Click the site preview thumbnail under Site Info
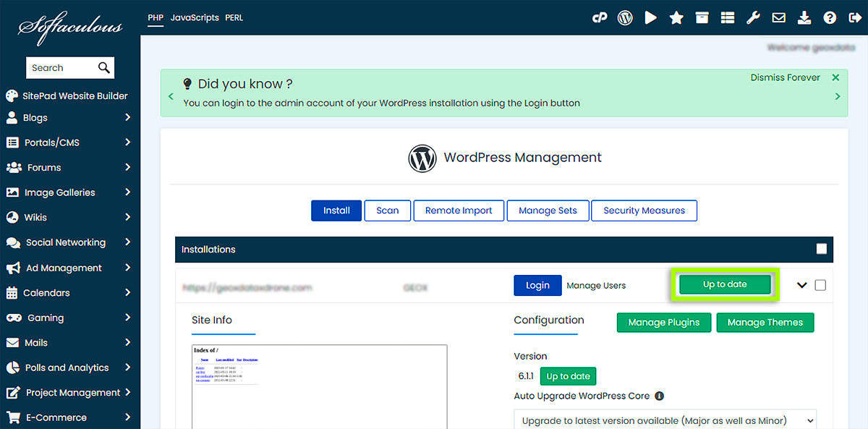 pyautogui.click(x=319, y=387)
